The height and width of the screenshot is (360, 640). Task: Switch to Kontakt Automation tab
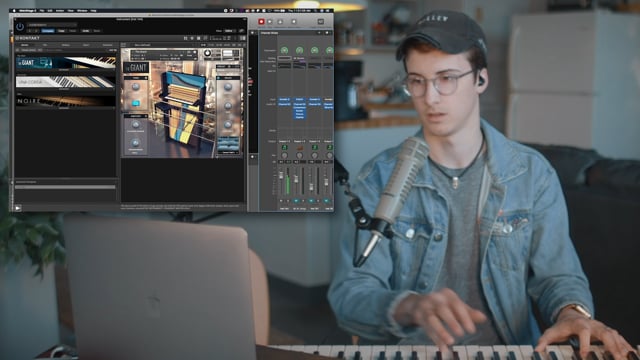(x=107, y=45)
